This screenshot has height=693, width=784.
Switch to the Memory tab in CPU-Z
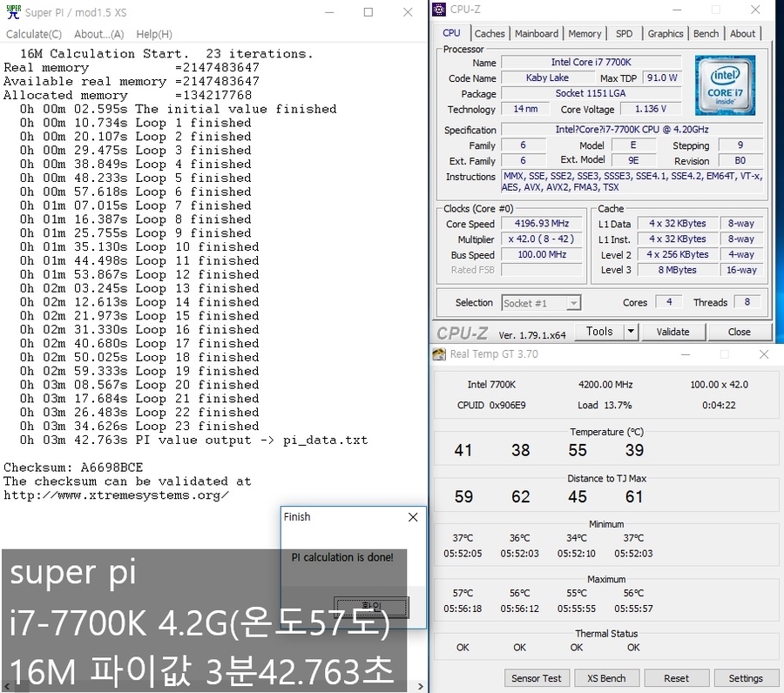point(585,33)
